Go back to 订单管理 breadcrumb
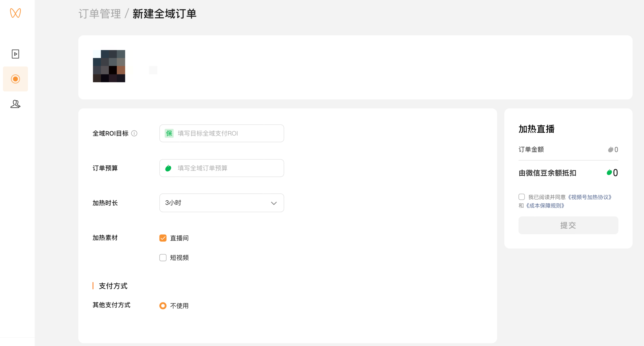The width and height of the screenshot is (644, 346). click(x=100, y=14)
